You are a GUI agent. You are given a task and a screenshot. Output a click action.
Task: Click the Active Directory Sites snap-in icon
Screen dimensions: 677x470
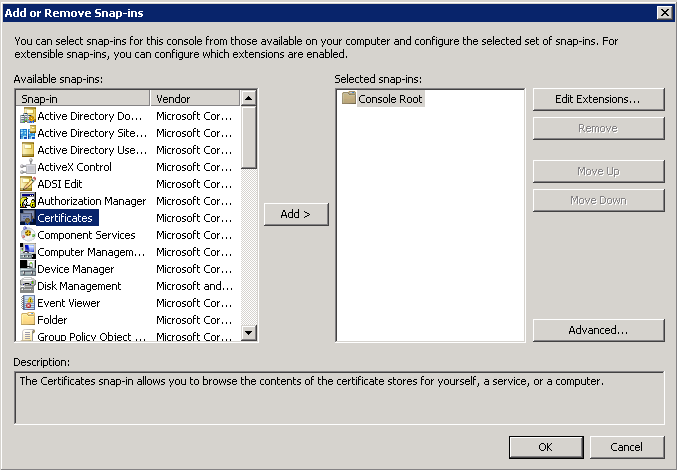tap(28, 133)
